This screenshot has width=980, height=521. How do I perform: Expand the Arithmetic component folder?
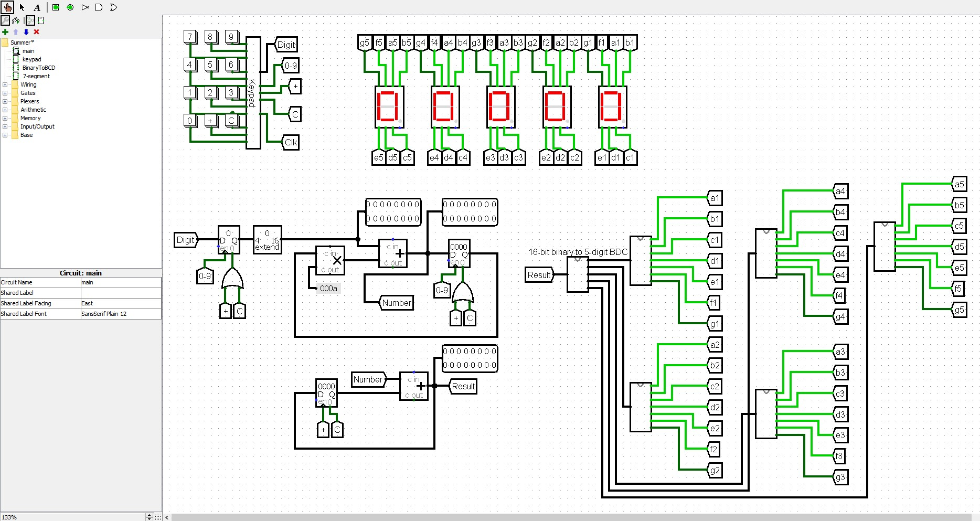click(x=5, y=110)
